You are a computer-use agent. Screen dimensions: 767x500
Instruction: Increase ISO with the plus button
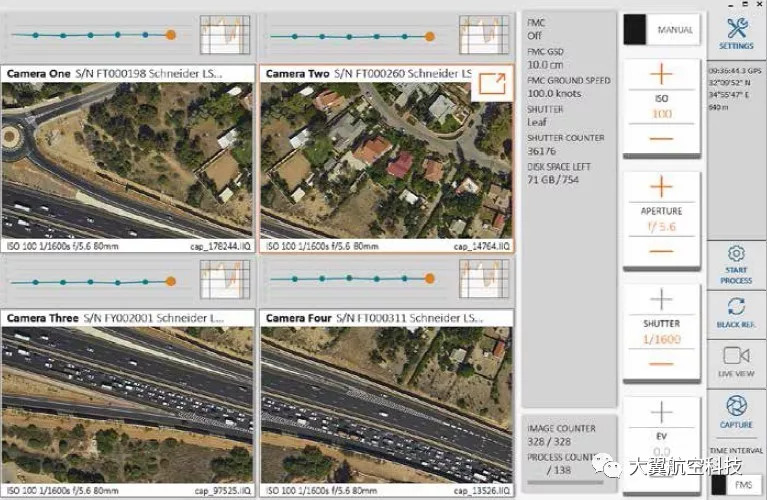[661, 75]
